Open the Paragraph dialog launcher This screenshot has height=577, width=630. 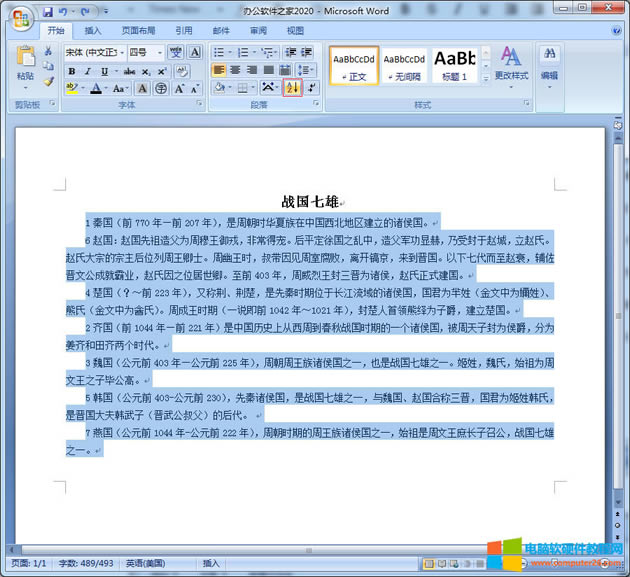[x=316, y=103]
